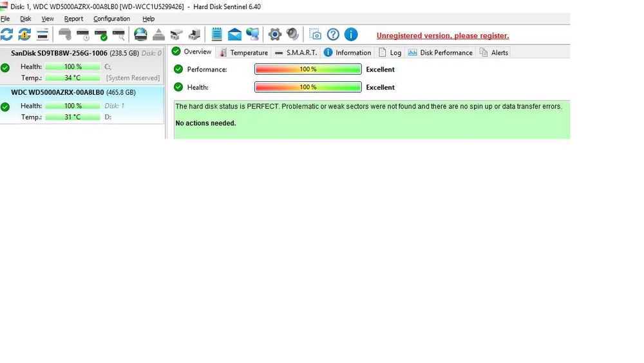
Task: Click the 'Disk: 1' label on WDC
Action: tap(114, 106)
